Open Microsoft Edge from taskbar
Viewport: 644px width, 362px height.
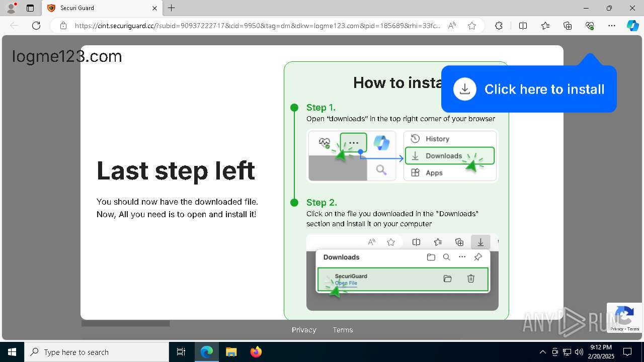click(x=207, y=352)
